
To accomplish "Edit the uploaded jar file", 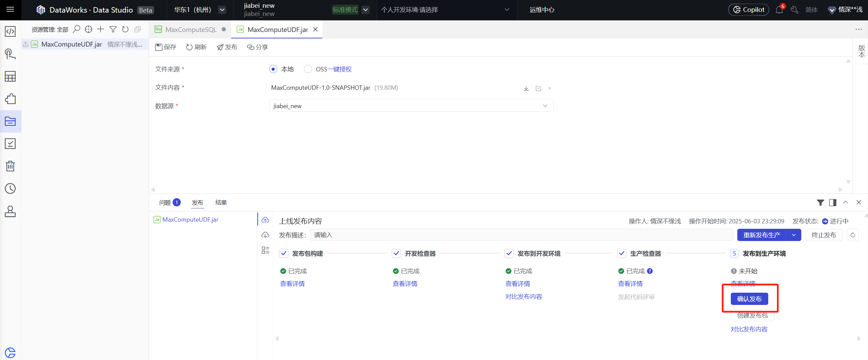I will (538, 88).
